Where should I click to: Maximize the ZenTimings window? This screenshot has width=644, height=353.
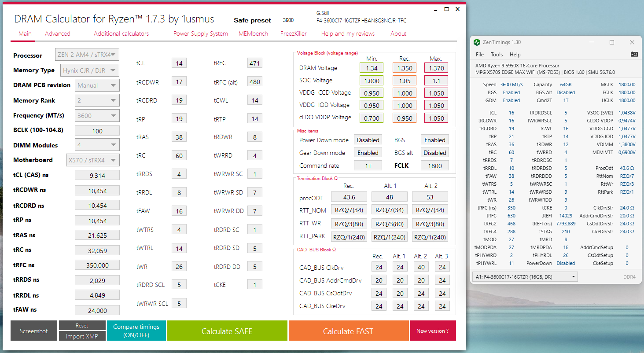(x=612, y=42)
